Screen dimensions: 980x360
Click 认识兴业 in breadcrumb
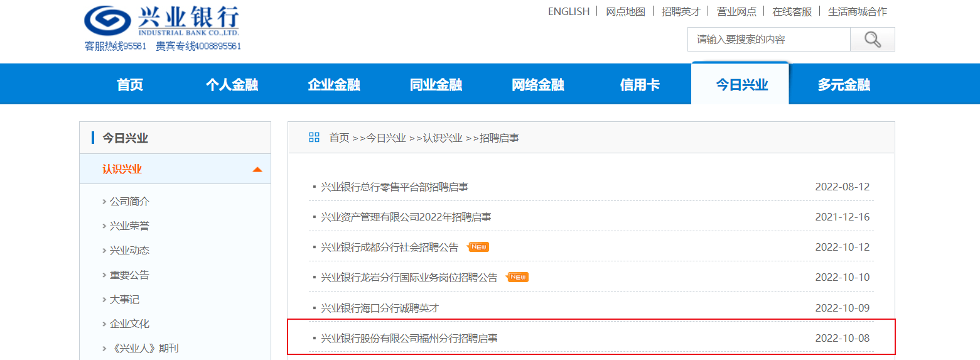(x=443, y=138)
